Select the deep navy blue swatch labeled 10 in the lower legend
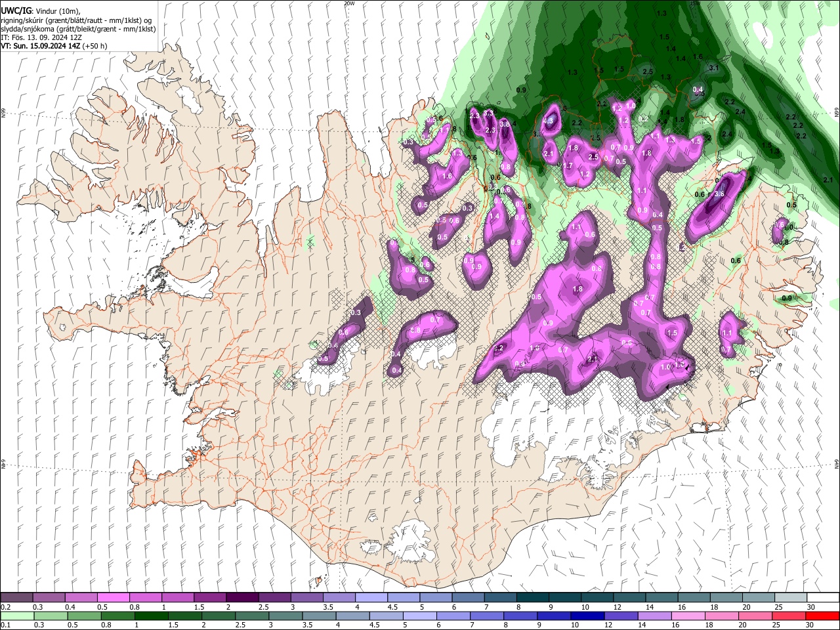 [x=587, y=616]
